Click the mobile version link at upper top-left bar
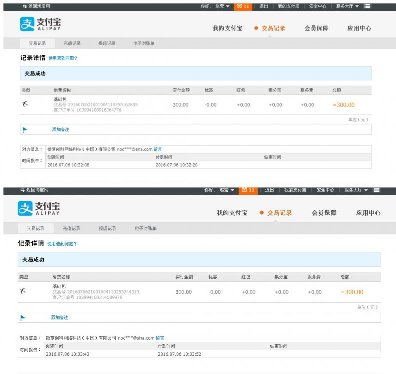Viewport: 396px width, 374px height. [x=36, y=6]
